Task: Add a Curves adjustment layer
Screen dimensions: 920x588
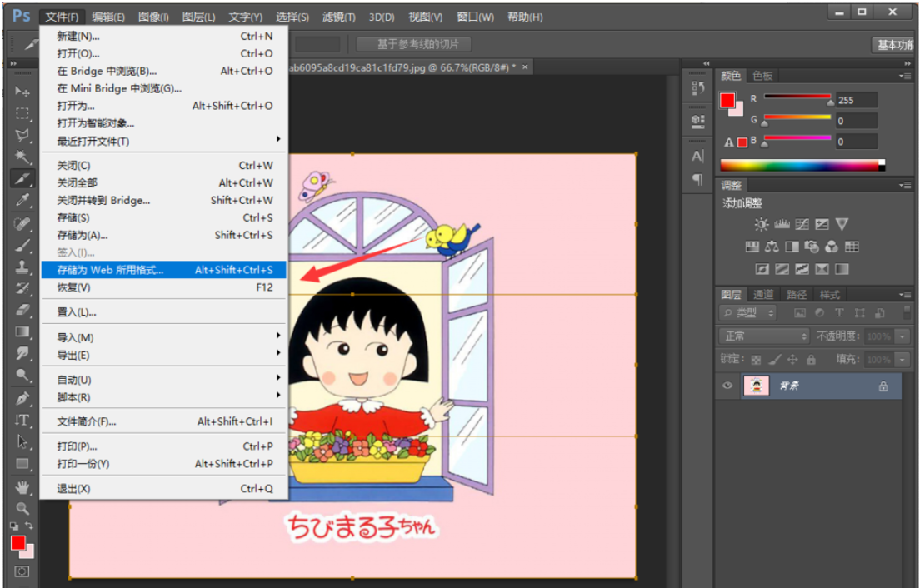Action: pos(801,224)
